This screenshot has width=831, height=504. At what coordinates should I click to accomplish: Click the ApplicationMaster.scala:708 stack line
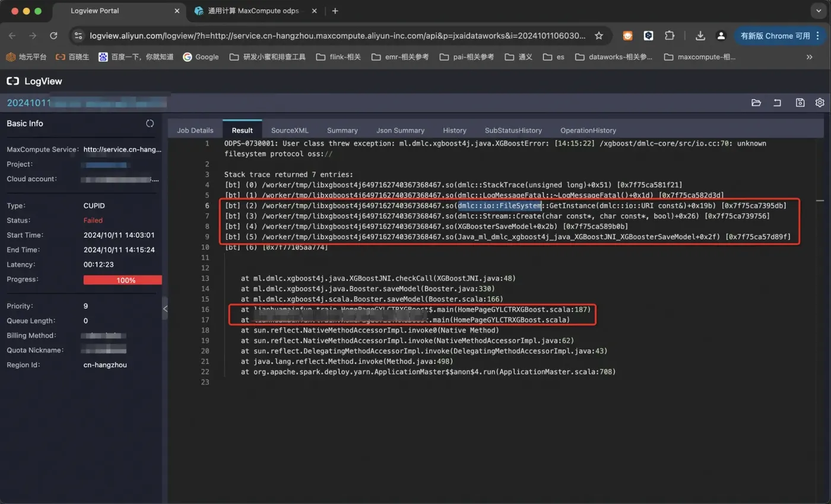(428, 372)
